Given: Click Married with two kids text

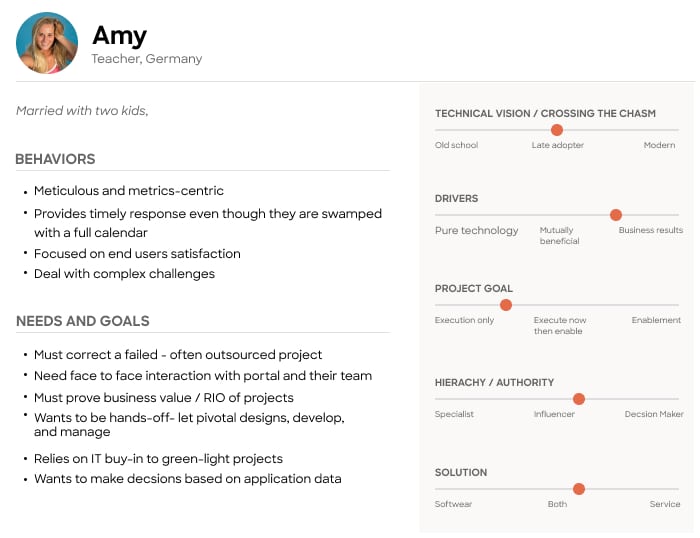Looking at the screenshot, I should pos(82,111).
